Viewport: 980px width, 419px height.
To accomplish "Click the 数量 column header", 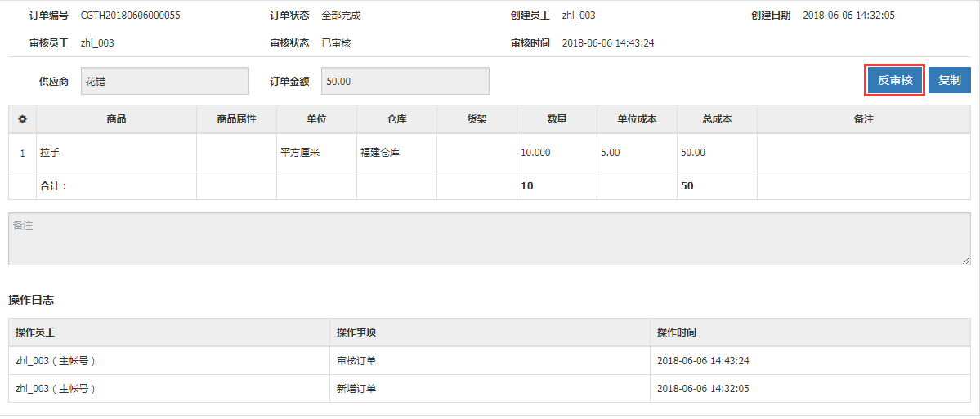I will 557,118.
